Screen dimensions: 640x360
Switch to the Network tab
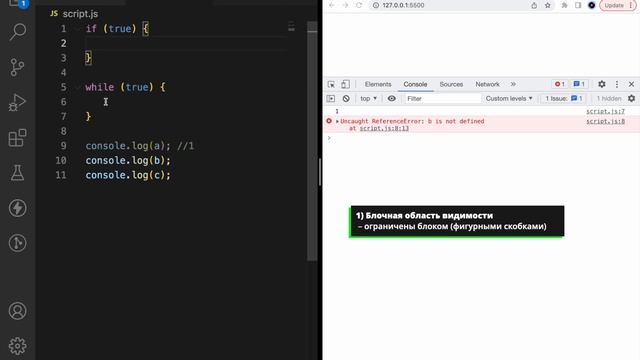pyautogui.click(x=487, y=84)
